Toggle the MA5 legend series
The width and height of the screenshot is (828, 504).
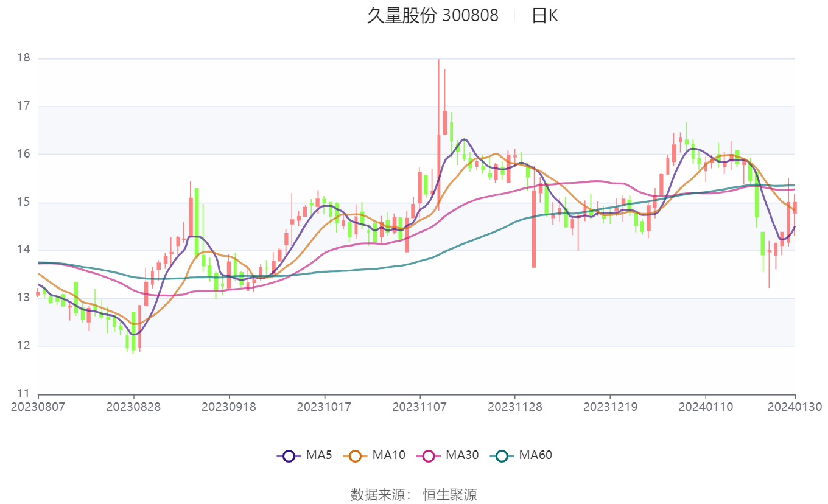tap(304, 455)
